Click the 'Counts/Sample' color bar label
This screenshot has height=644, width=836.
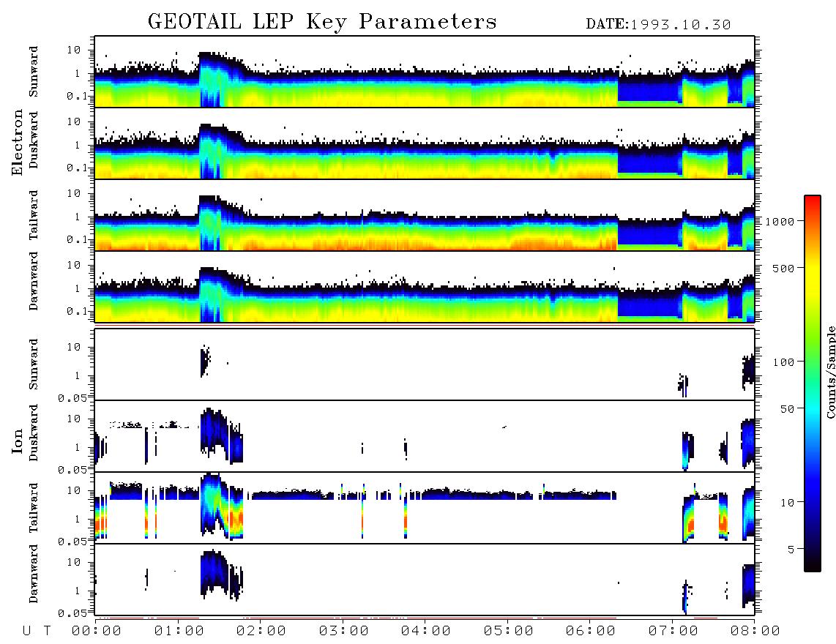point(830,372)
